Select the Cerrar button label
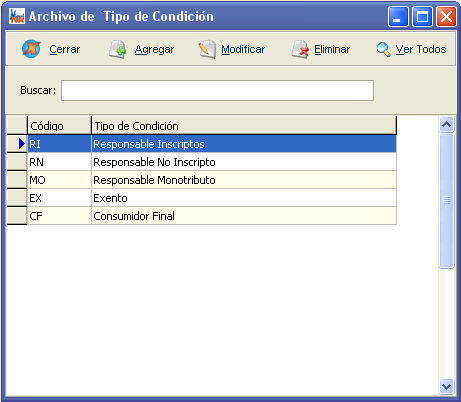 tap(65, 49)
